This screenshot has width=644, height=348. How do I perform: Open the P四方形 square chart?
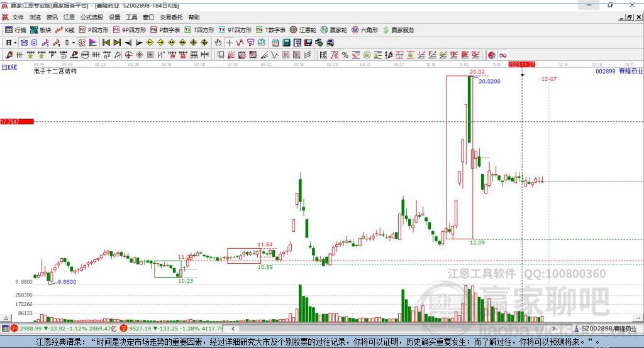[x=94, y=30]
